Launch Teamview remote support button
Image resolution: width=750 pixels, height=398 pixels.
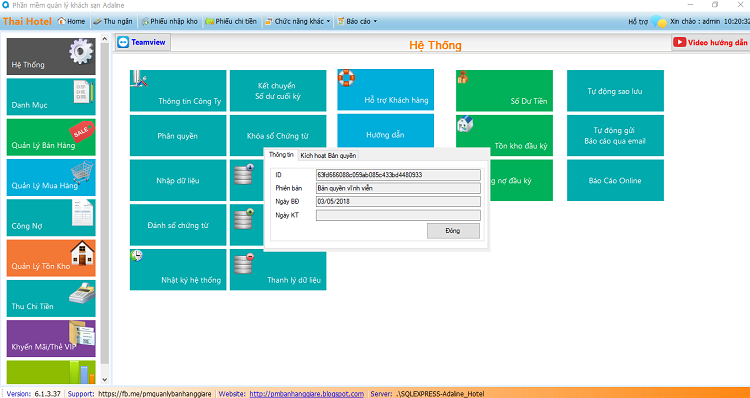(143, 42)
